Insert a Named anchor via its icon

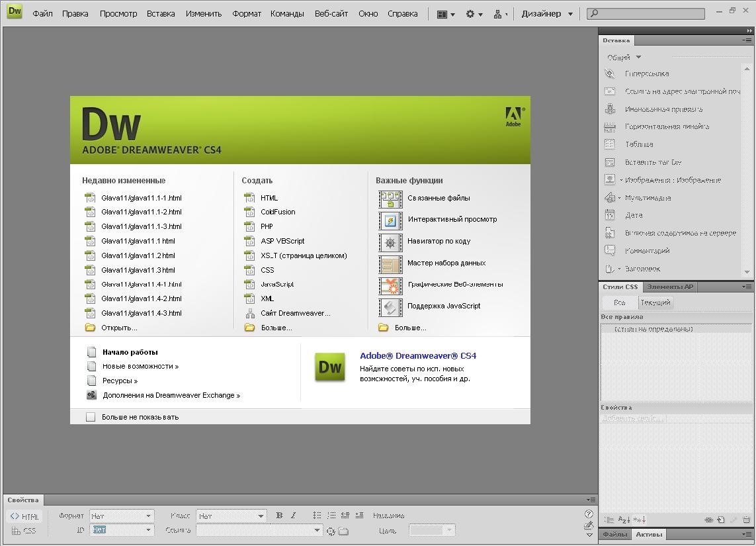[610, 109]
